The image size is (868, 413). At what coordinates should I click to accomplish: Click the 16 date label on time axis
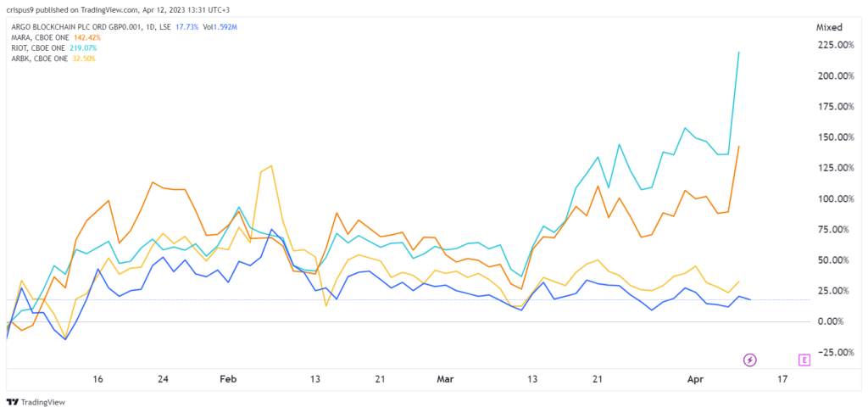(98, 379)
